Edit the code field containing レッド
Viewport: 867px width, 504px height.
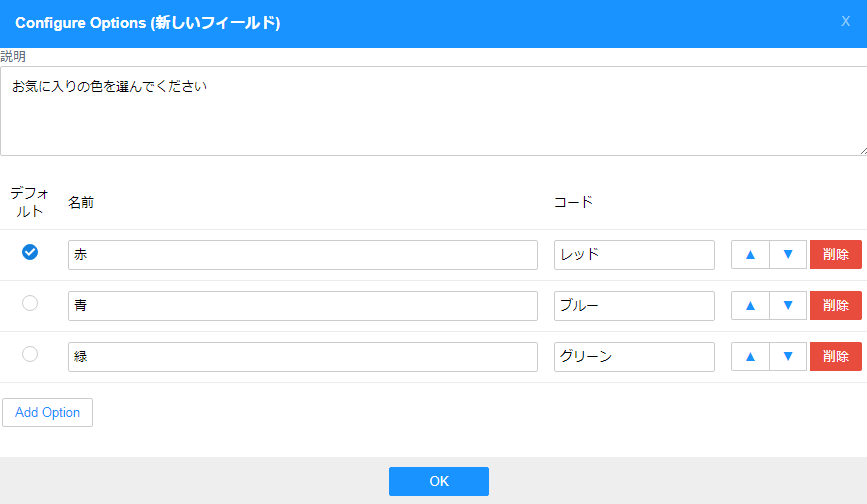point(634,255)
